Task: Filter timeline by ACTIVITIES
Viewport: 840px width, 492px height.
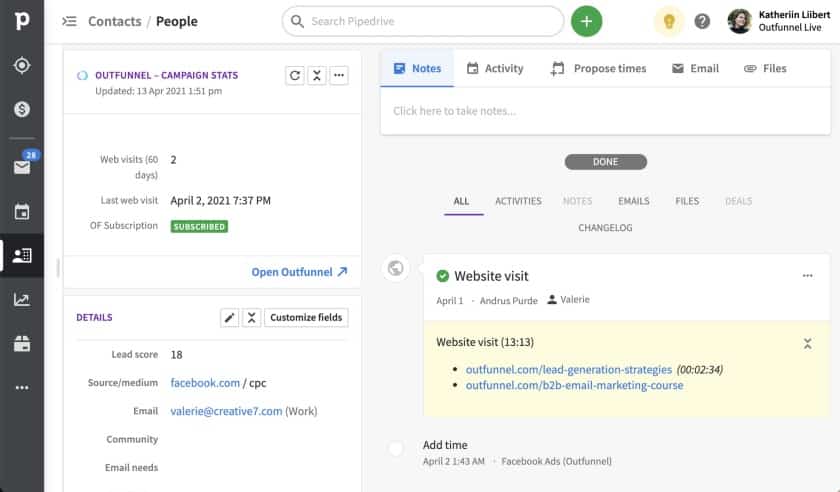Action: point(518,201)
